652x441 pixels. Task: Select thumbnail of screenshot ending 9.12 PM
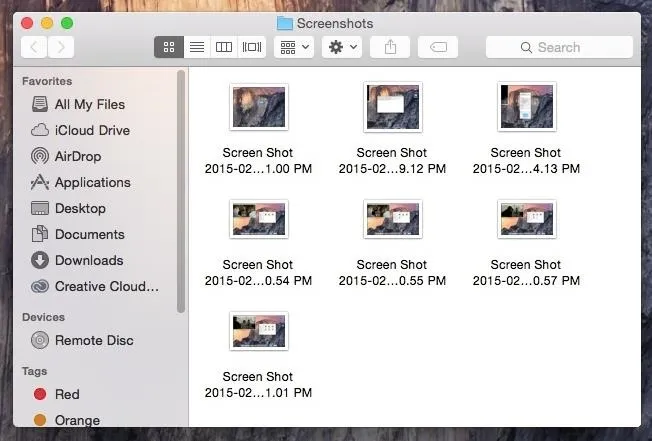coord(393,107)
